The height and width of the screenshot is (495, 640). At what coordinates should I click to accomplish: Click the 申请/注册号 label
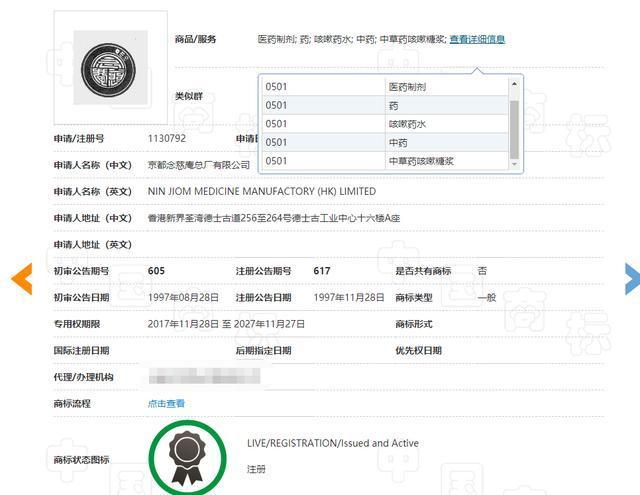click(x=79, y=138)
